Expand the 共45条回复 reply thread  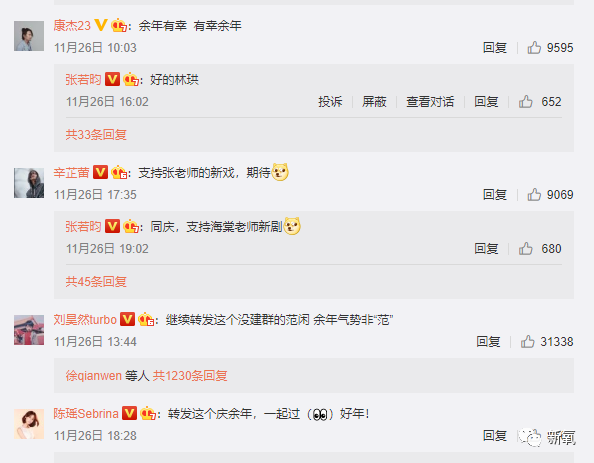coord(96,282)
